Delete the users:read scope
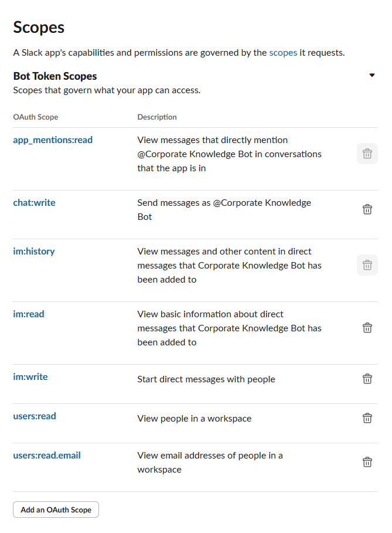 click(x=367, y=418)
